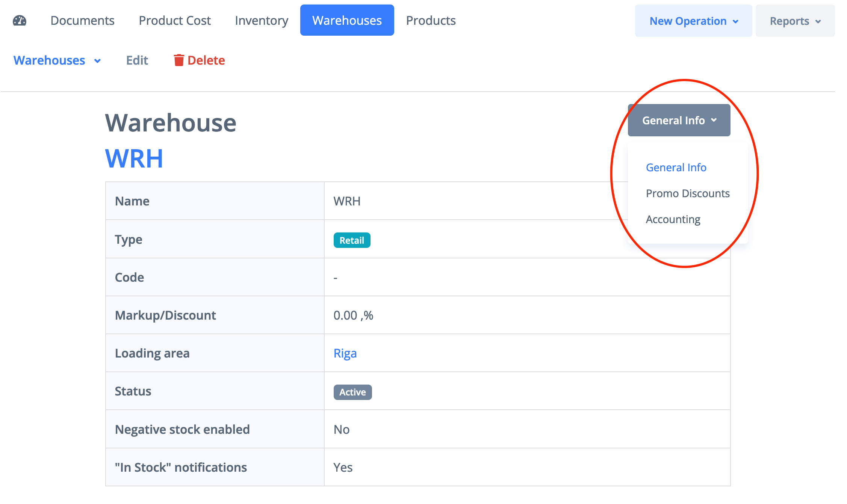847x504 pixels.
Task: Open the Riga loading area link
Action: (x=345, y=353)
